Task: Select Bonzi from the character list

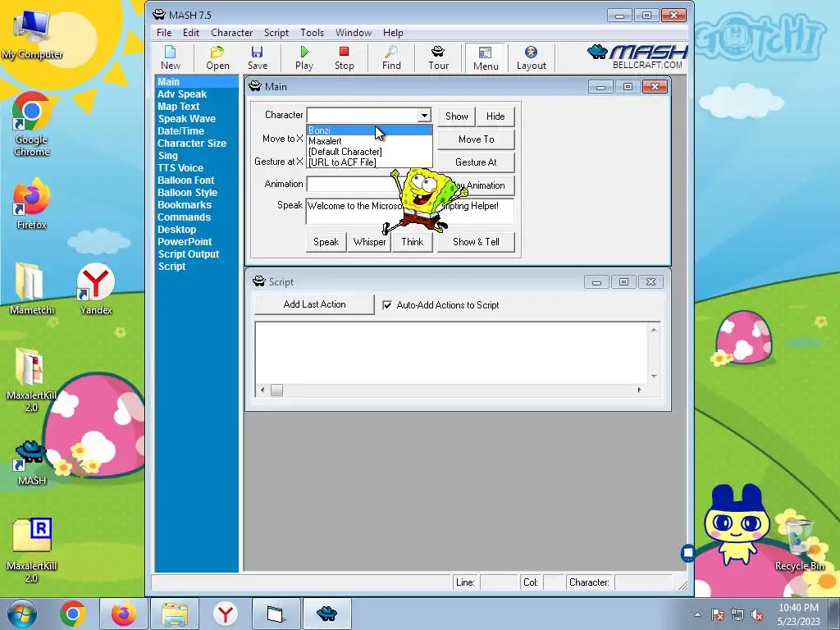Action: point(369,130)
